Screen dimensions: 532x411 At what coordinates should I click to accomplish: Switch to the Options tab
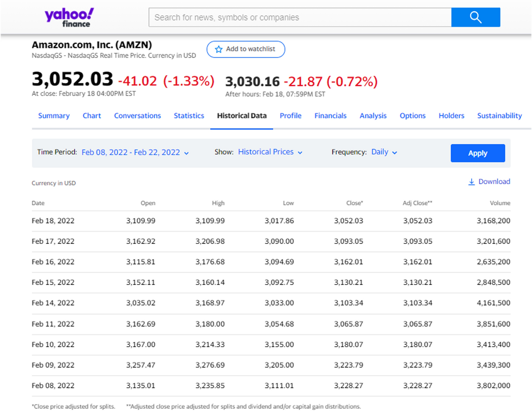coord(413,116)
